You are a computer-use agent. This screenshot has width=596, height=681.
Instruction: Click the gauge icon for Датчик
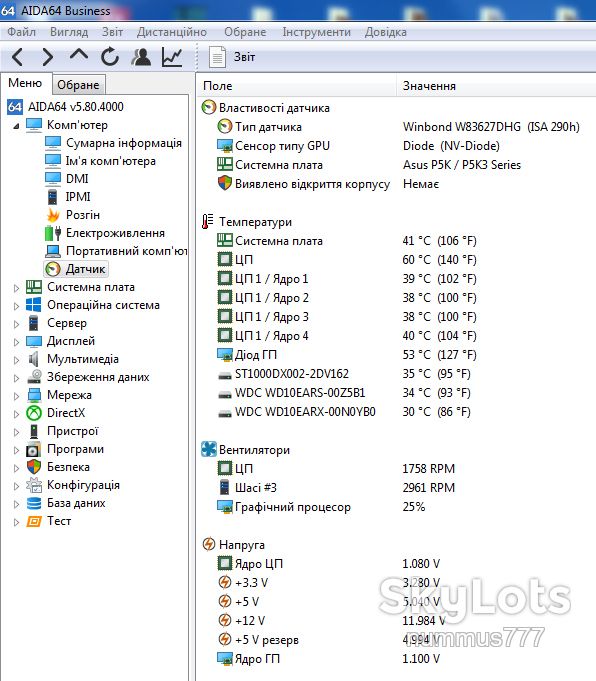pyautogui.click(x=53, y=269)
